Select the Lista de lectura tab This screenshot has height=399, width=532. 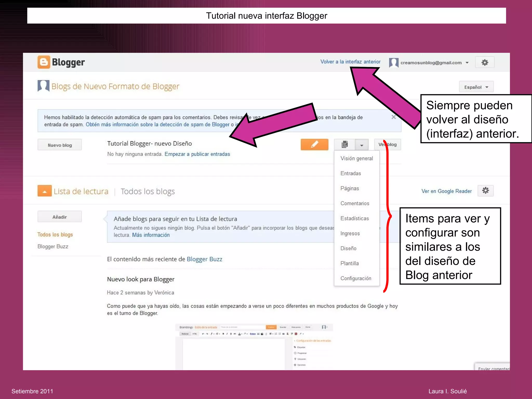(x=81, y=191)
